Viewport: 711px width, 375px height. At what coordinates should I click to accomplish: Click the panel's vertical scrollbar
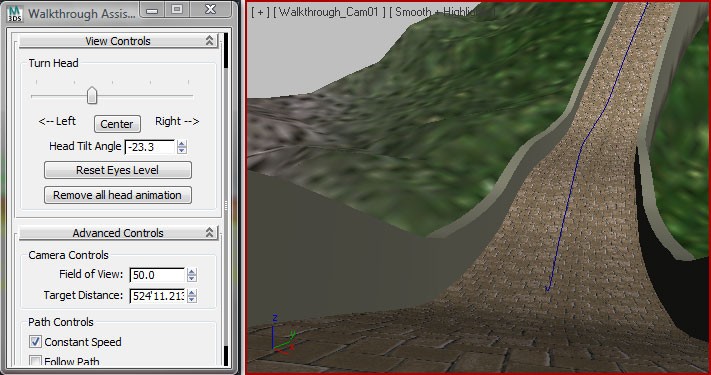point(226,200)
